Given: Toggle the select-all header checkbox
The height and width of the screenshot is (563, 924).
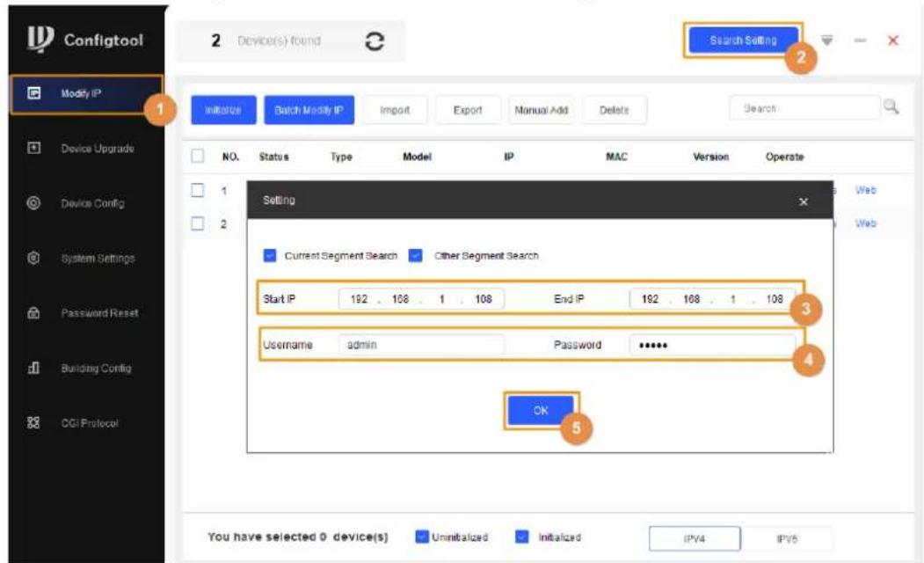Looking at the screenshot, I should coord(198,157).
